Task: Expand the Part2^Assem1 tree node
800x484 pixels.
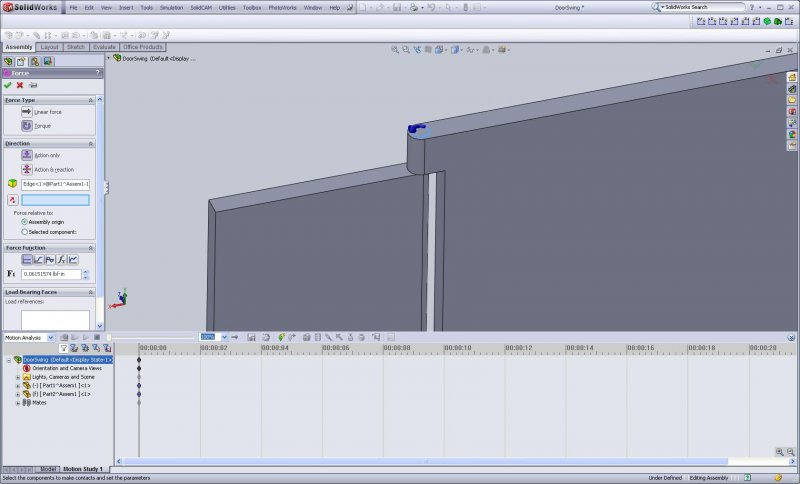Action: [x=18, y=394]
